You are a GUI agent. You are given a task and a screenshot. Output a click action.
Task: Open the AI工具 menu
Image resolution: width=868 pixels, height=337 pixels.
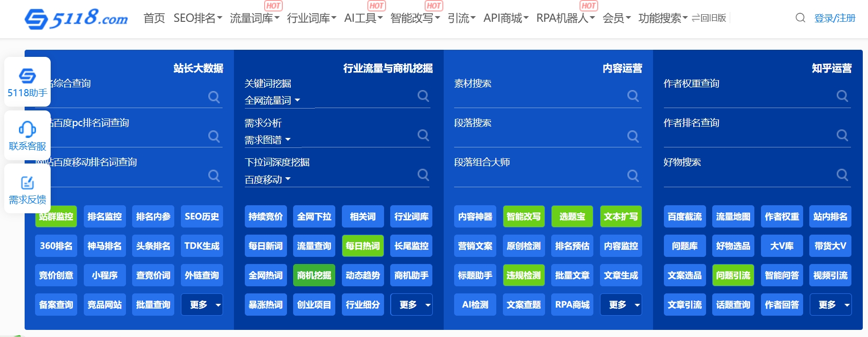[x=363, y=18]
